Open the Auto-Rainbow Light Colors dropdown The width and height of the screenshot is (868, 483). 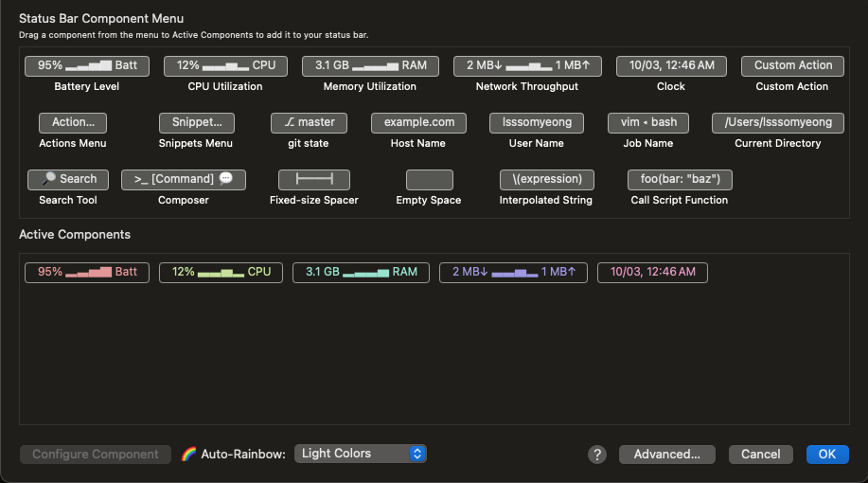[x=361, y=454]
